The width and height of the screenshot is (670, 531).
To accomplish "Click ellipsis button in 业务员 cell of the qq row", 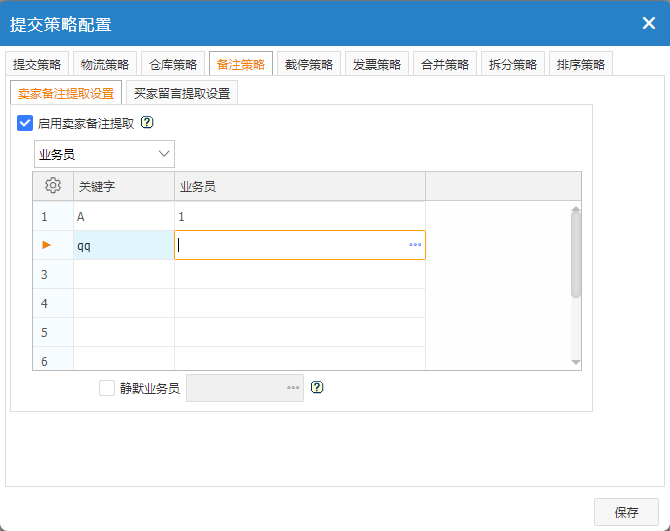I will pos(415,245).
